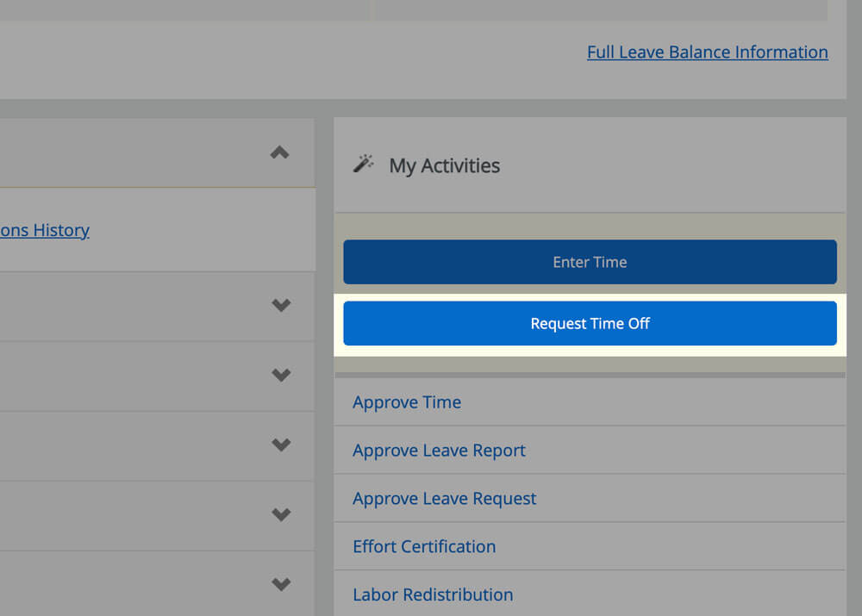Open Labor Redistribution
Image resolution: width=862 pixels, height=616 pixels.
pyautogui.click(x=432, y=595)
